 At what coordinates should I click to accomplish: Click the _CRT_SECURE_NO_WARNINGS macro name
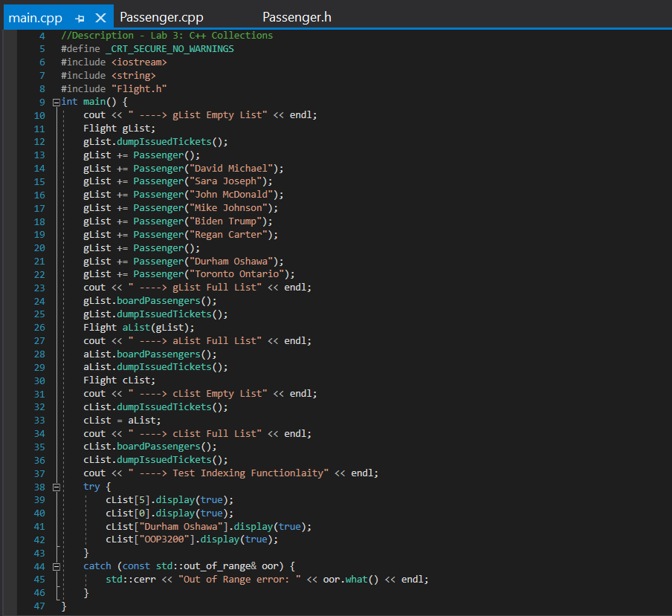pyautogui.click(x=169, y=49)
